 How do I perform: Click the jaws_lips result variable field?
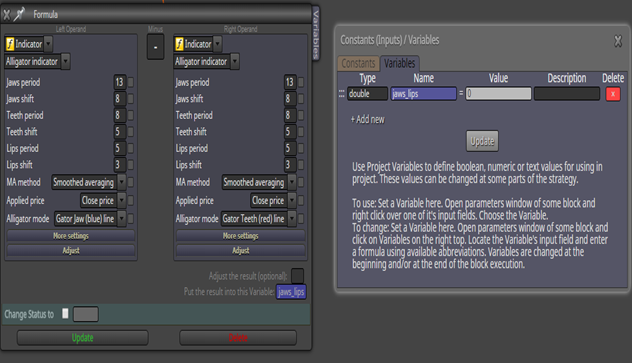291,292
